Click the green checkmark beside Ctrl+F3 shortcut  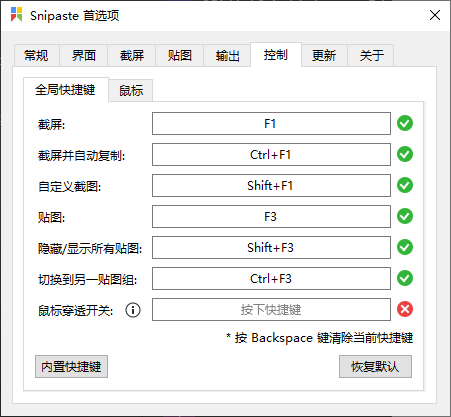pyautogui.click(x=405, y=278)
